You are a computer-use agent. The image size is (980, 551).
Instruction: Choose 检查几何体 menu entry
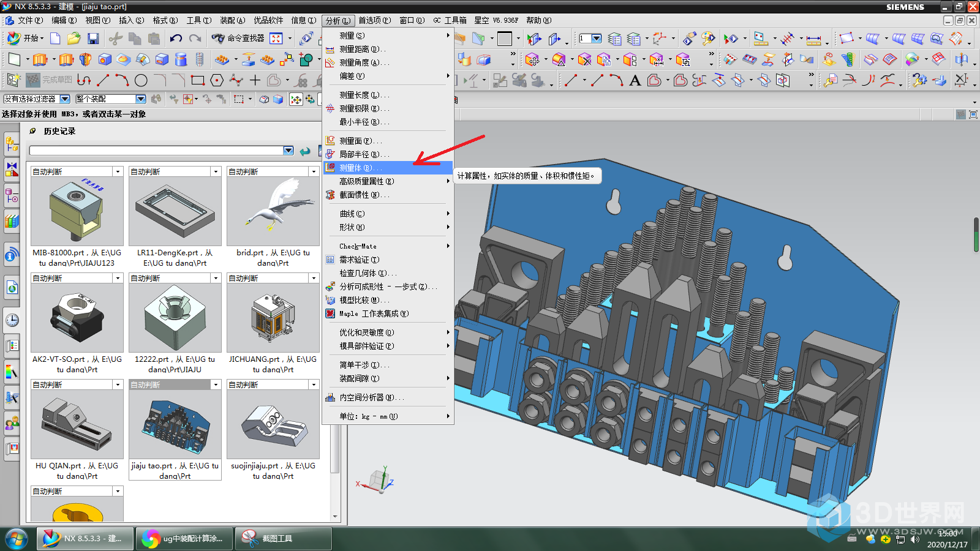tap(388, 273)
